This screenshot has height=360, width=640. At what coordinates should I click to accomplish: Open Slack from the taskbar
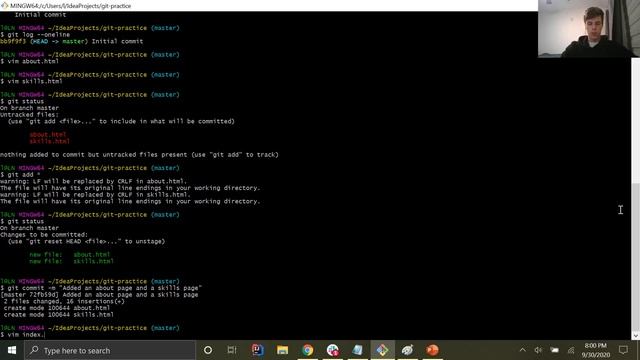point(333,350)
